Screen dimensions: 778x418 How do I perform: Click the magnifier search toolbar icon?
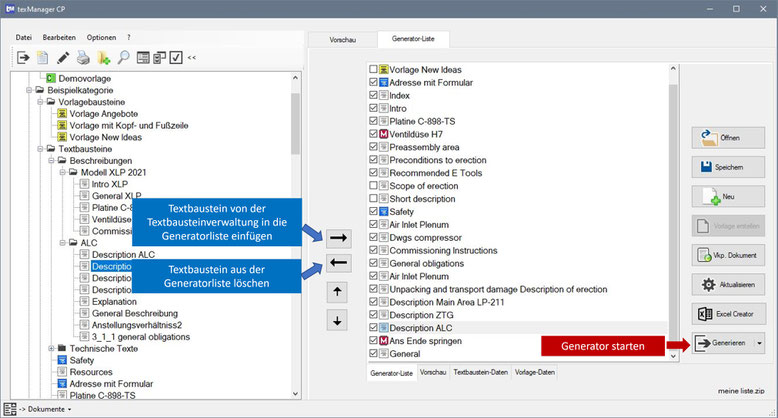tap(123, 58)
